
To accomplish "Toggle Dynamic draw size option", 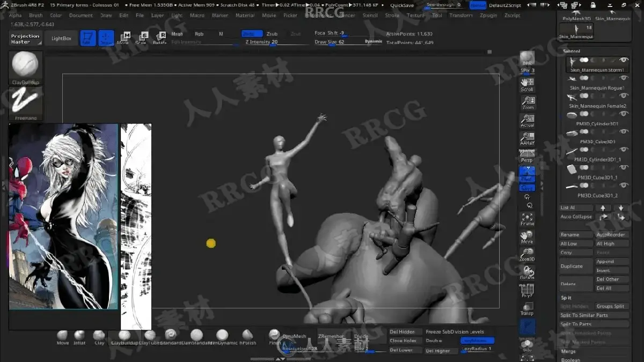I will (x=374, y=41).
